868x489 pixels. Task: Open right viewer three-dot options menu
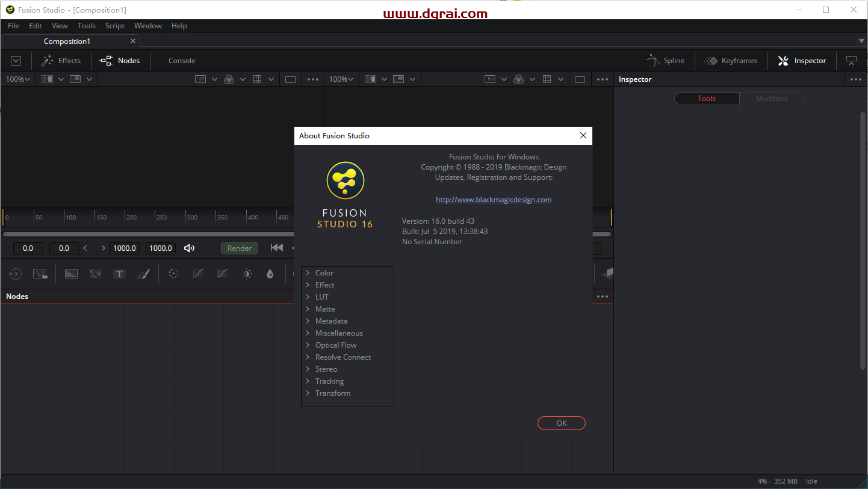(x=603, y=79)
